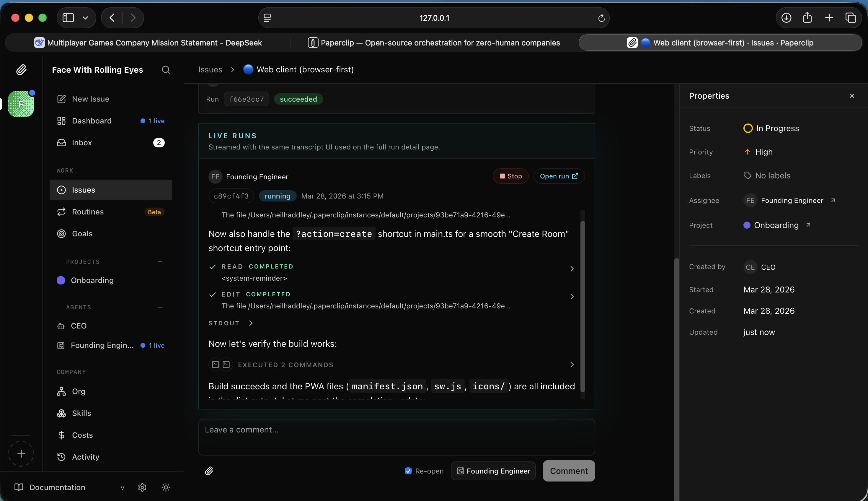Click the New Issue pencil icon
This screenshot has height=501, width=868.
click(x=61, y=99)
